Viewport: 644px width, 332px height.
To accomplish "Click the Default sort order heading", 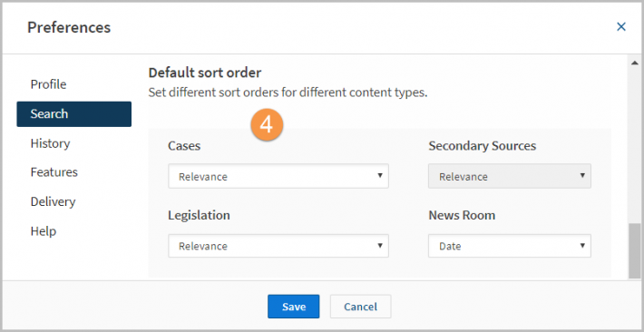I will click(205, 73).
